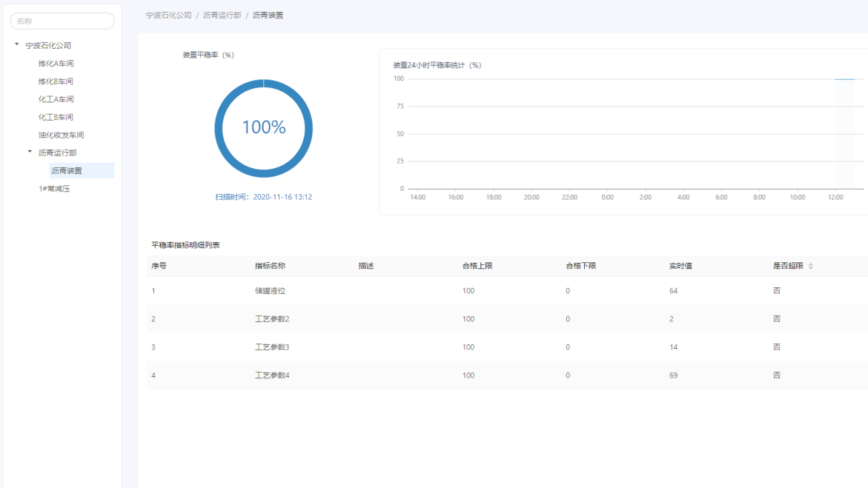Collapse the 沥青运行部 tree arrow

point(30,152)
